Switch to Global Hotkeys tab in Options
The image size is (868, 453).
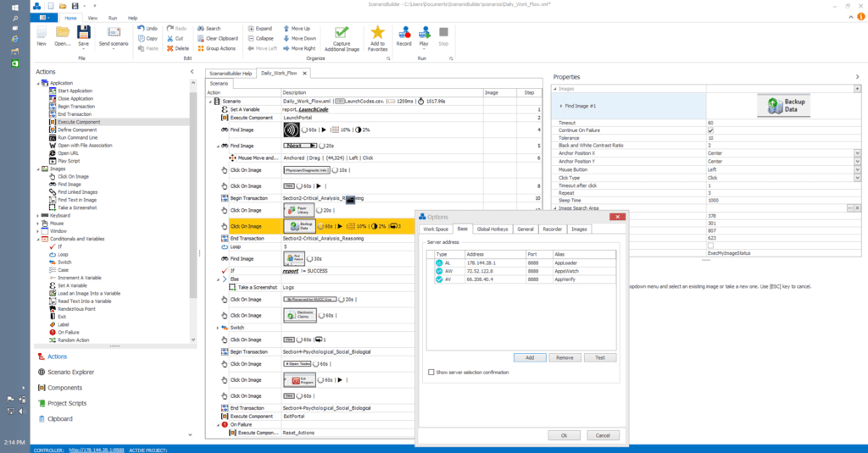click(x=492, y=229)
